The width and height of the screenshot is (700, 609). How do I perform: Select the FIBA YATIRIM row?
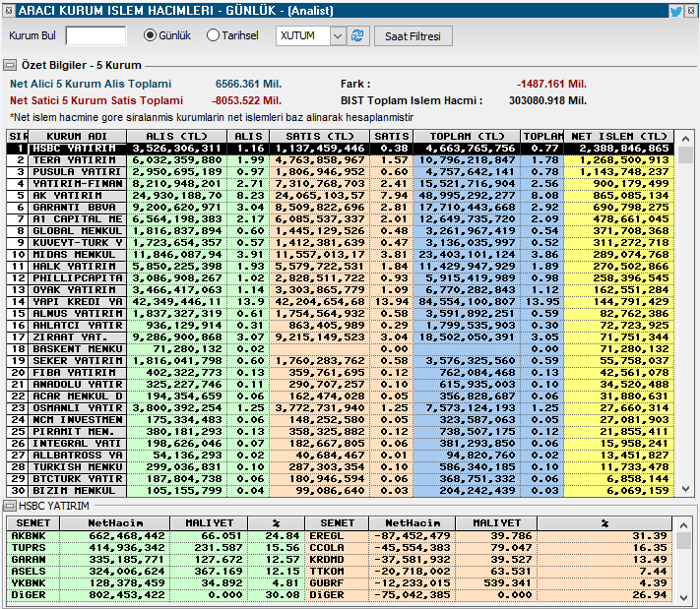tap(341, 373)
